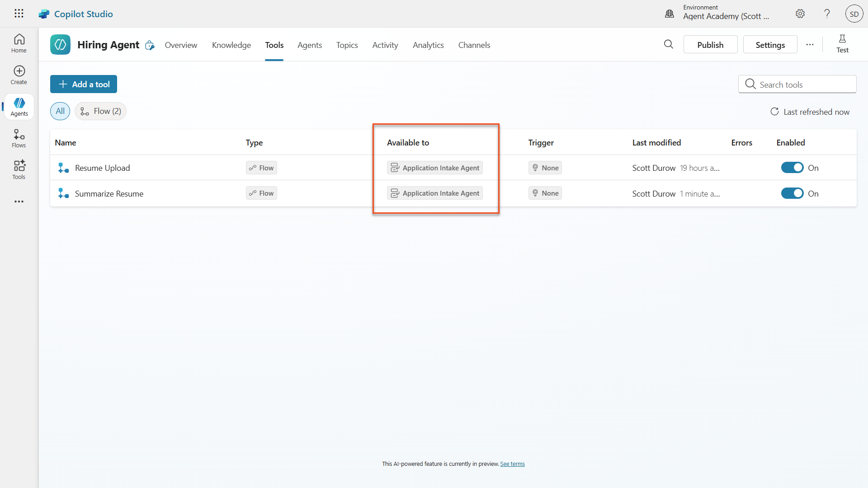Select the All filter chip
This screenshot has width=868, height=488.
coord(60,111)
